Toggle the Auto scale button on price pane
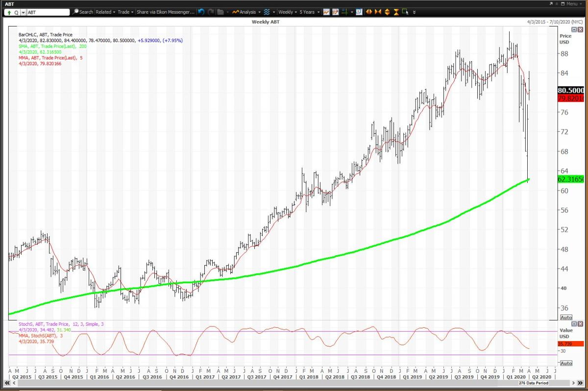The height and width of the screenshot is (391, 588). (x=566, y=318)
